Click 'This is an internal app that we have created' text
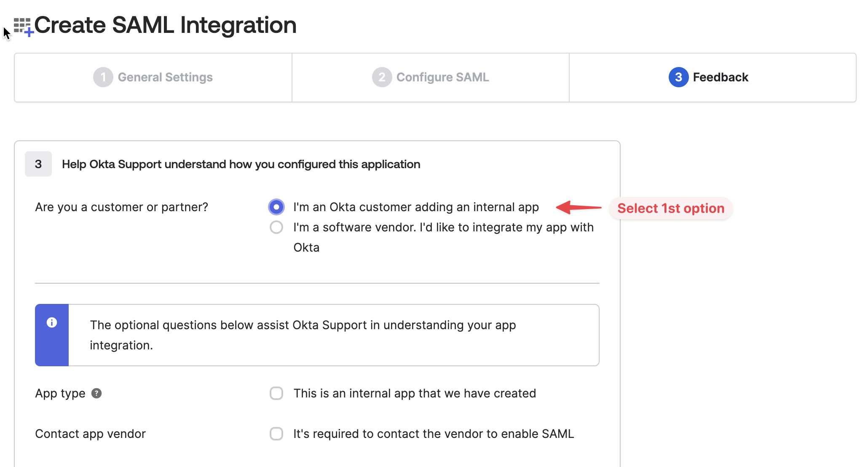Screen dimensions: 868x467 pos(415,393)
